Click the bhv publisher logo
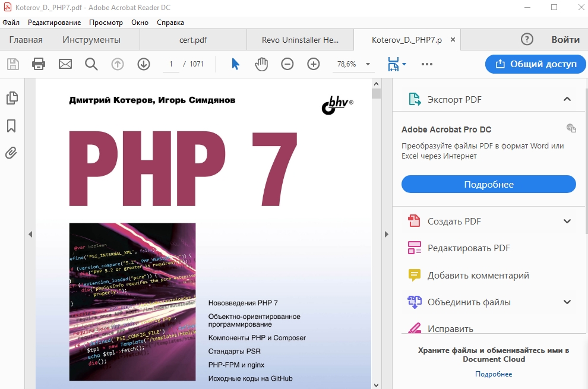This screenshot has width=588, height=389. tap(337, 105)
